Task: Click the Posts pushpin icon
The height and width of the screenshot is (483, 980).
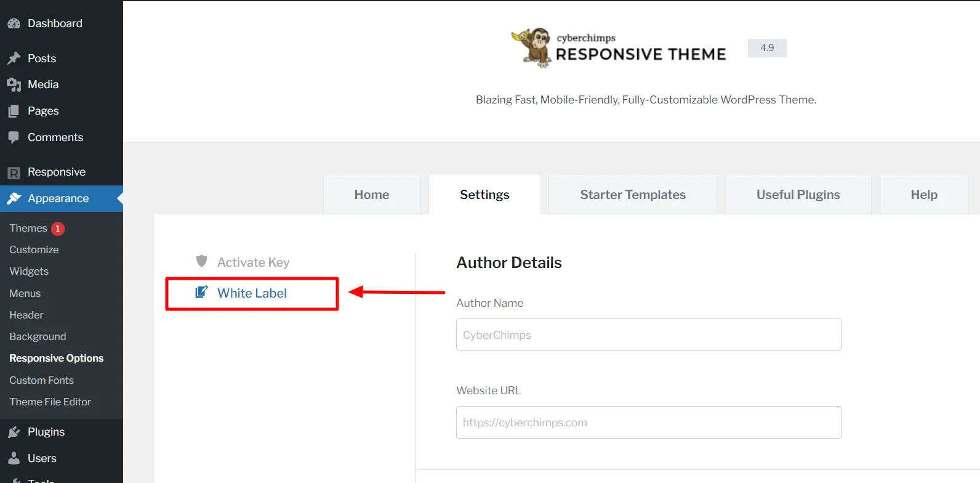Action: click(14, 58)
